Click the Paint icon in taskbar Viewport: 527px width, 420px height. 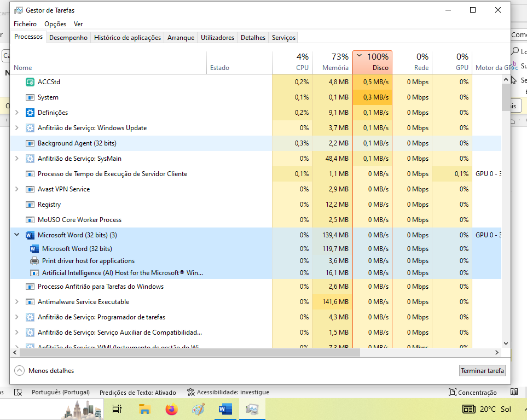[x=198, y=409]
